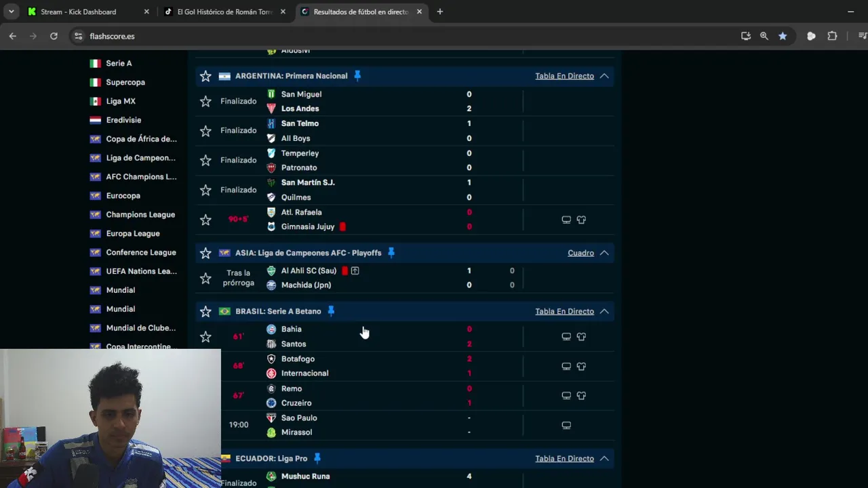
Task: Reload the flashscore.es page
Action: click(x=54, y=36)
